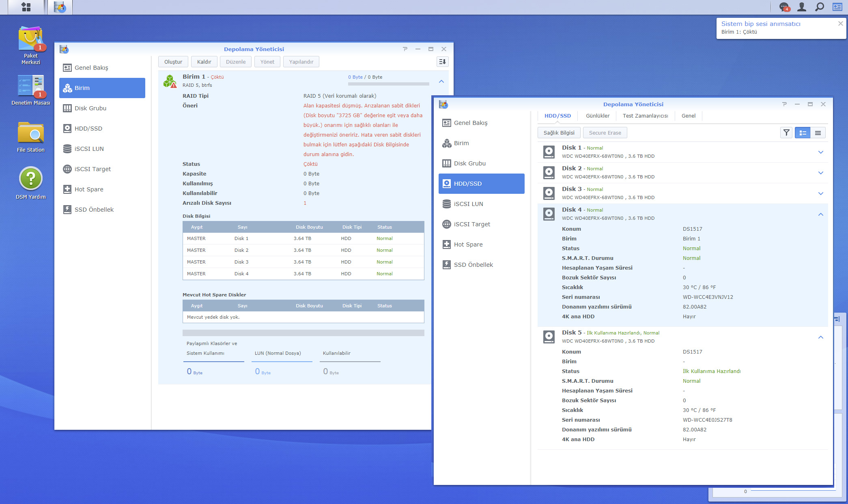848x504 pixels.
Task: Open the search magnifier in the top bar
Action: tap(819, 7)
